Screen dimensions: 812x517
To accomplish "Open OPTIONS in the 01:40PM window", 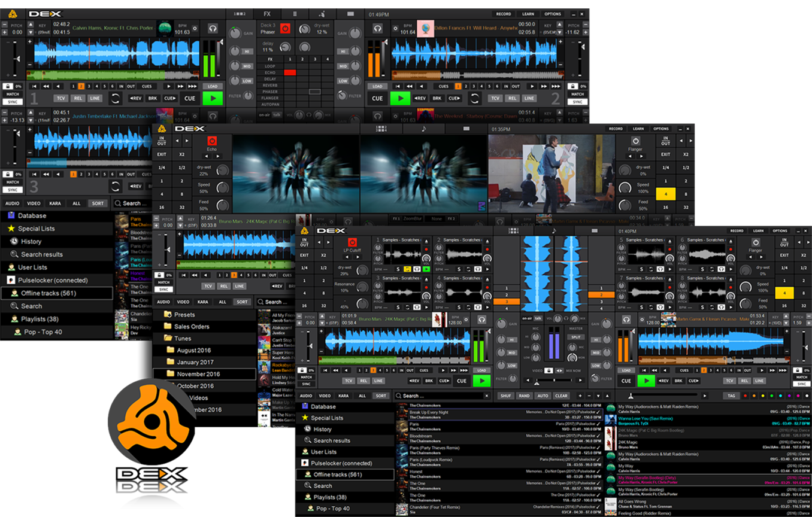I will point(780,231).
